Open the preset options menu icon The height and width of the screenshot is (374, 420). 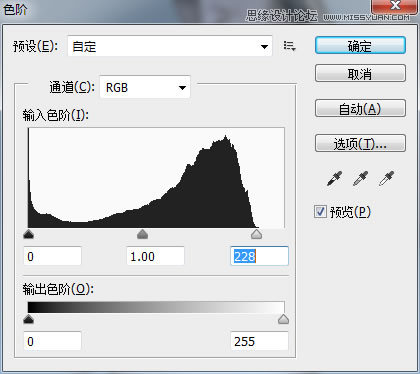point(289,46)
